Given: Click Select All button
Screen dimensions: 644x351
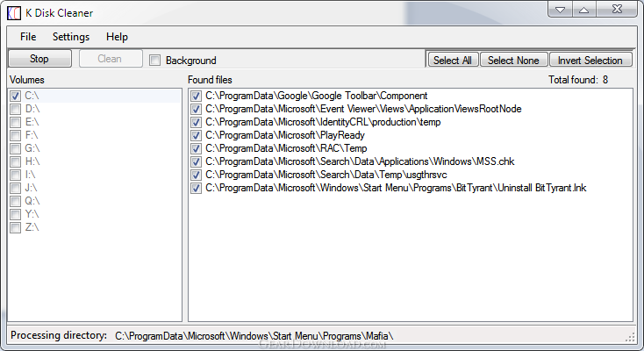Looking at the screenshot, I should click(453, 60).
